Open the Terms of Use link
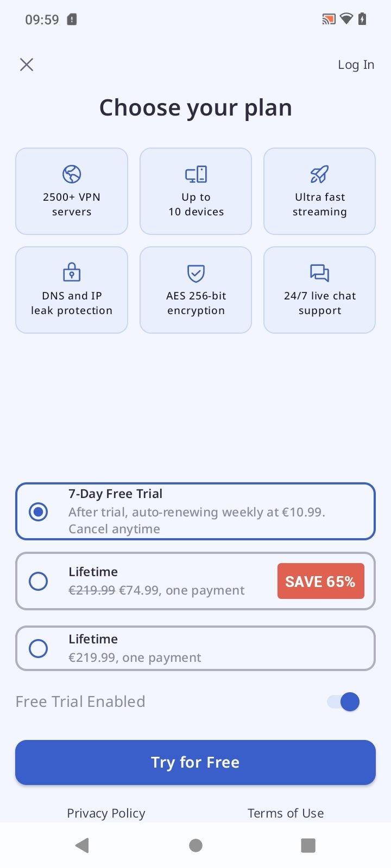The height and width of the screenshot is (868, 391). pyautogui.click(x=286, y=813)
